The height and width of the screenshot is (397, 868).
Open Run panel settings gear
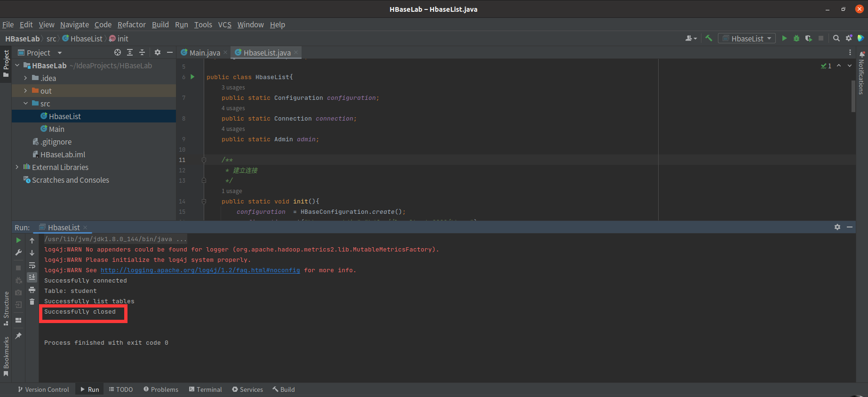(x=837, y=227)
